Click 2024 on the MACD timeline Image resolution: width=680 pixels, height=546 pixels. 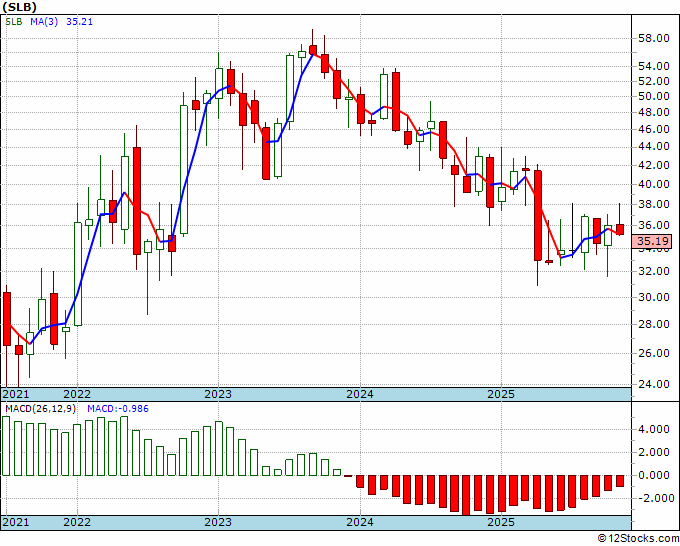coord(360,522)
